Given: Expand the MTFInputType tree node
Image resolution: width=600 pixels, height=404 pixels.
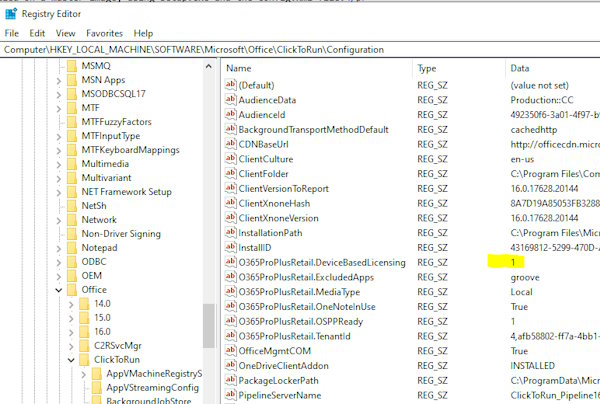Looking at the screenshot, I should pyautogui.click(x=59, y=137).
